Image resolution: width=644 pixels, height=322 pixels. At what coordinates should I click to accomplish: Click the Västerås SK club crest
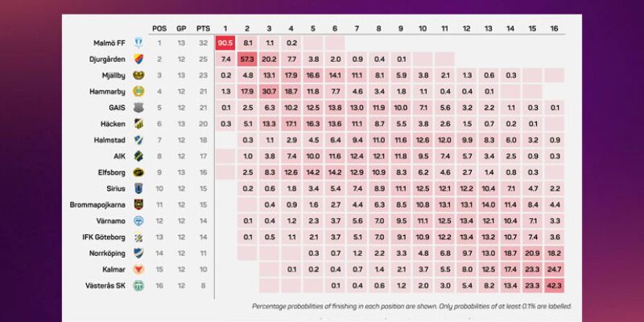[138, 286]
